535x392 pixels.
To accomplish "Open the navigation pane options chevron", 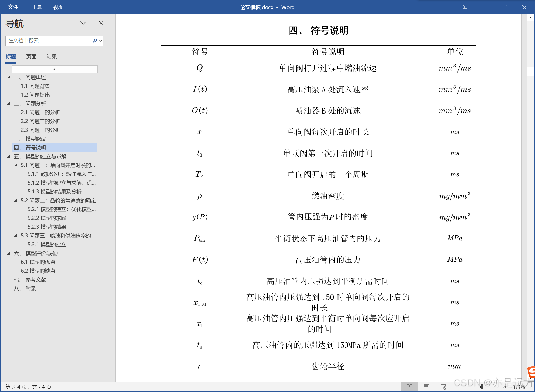I will pos(83,23).
